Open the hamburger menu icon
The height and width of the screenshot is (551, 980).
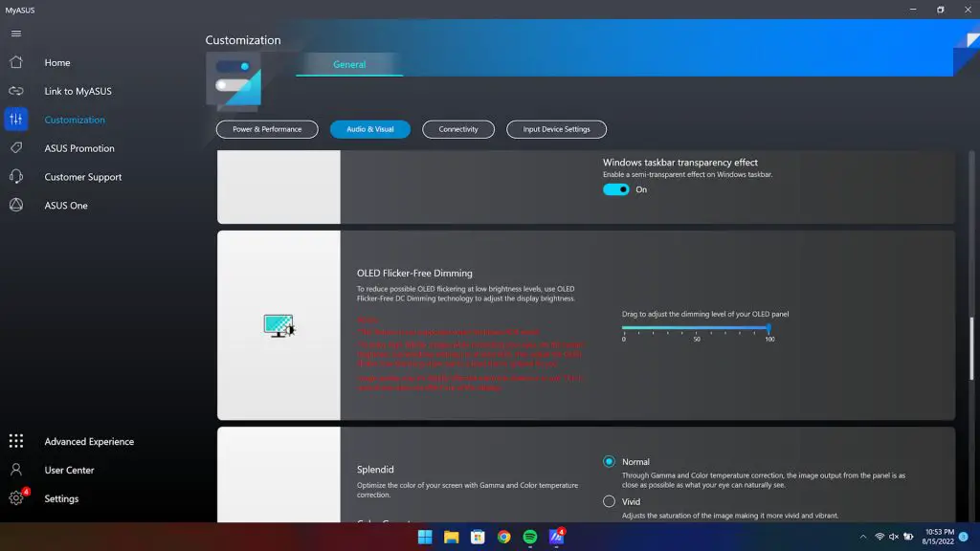[x=16, y=33]
